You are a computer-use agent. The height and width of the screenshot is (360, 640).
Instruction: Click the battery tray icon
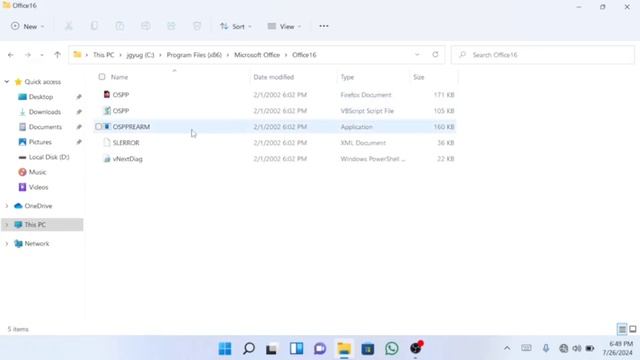tap(590, 348)
